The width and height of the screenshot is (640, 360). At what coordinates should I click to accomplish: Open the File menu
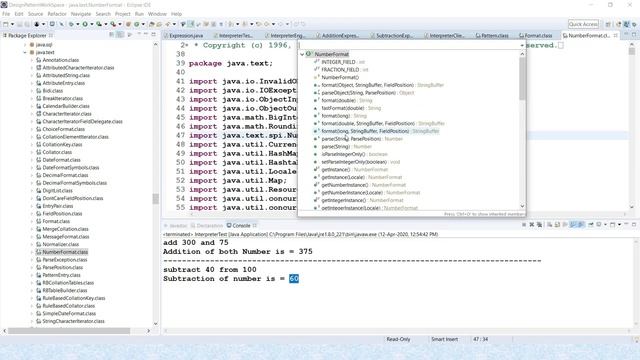(x=6, y=14)
